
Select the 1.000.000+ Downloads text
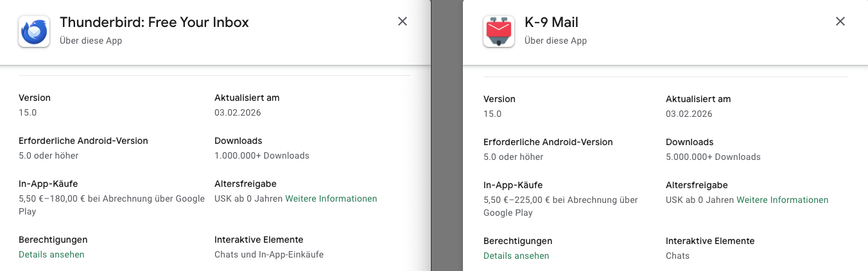(262, 155)
